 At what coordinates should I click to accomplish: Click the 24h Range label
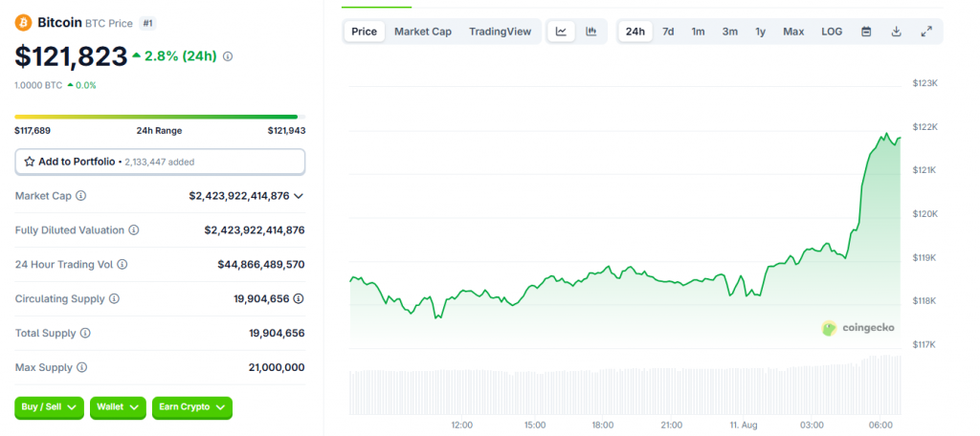160,131
